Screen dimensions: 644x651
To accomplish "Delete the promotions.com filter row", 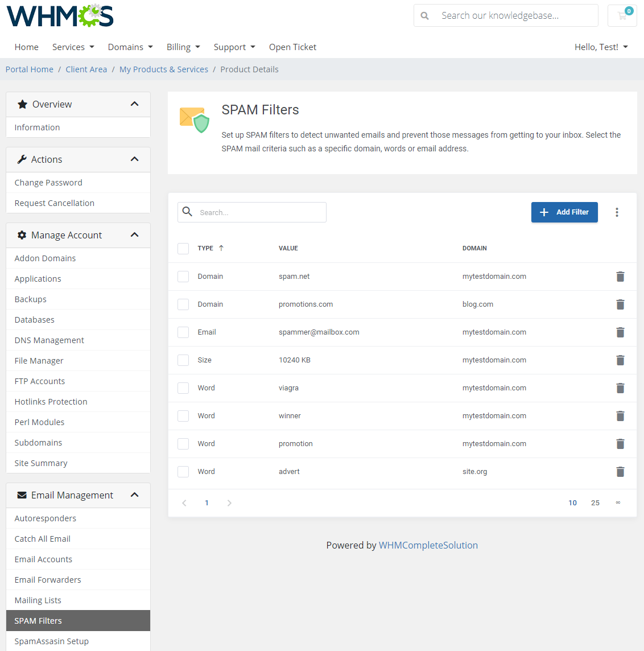I will click(620, 304).
